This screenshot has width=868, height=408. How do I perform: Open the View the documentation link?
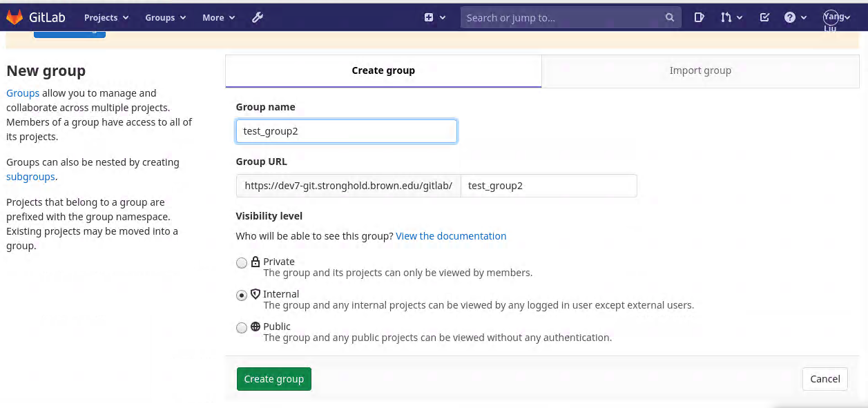pyautogui.click(x=451, y=236)
